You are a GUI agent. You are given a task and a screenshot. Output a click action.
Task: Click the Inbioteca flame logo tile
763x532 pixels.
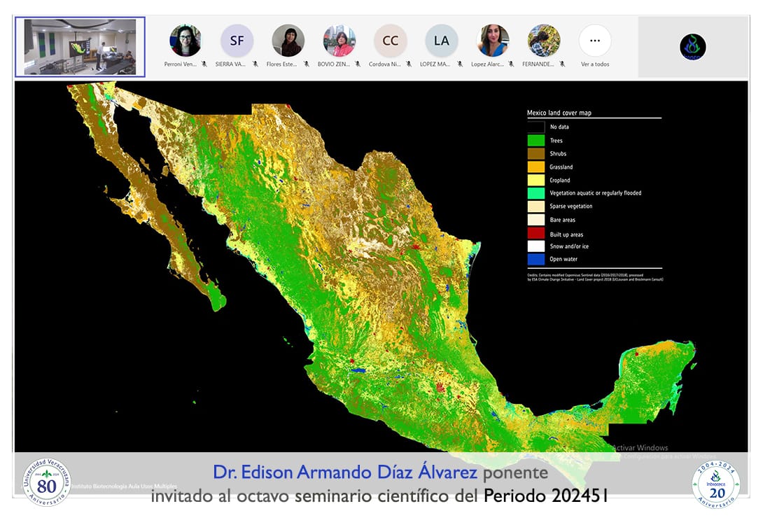coord(692,47)
